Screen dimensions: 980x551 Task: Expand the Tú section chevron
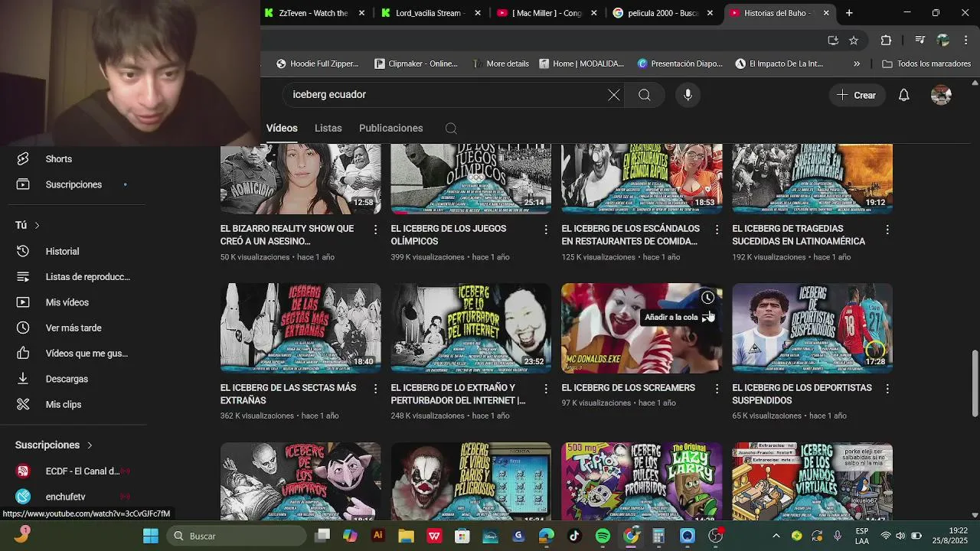tap(37, 225)
